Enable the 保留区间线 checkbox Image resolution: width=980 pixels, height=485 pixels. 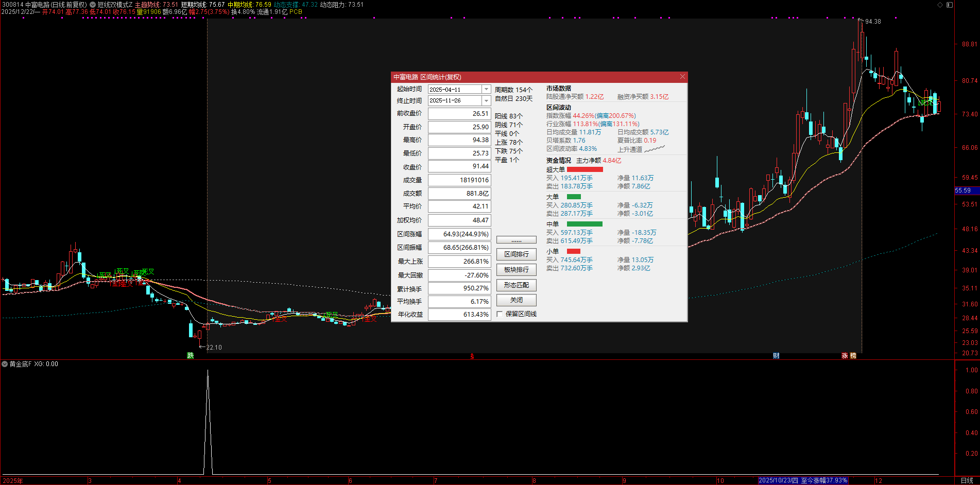point(500,314)
